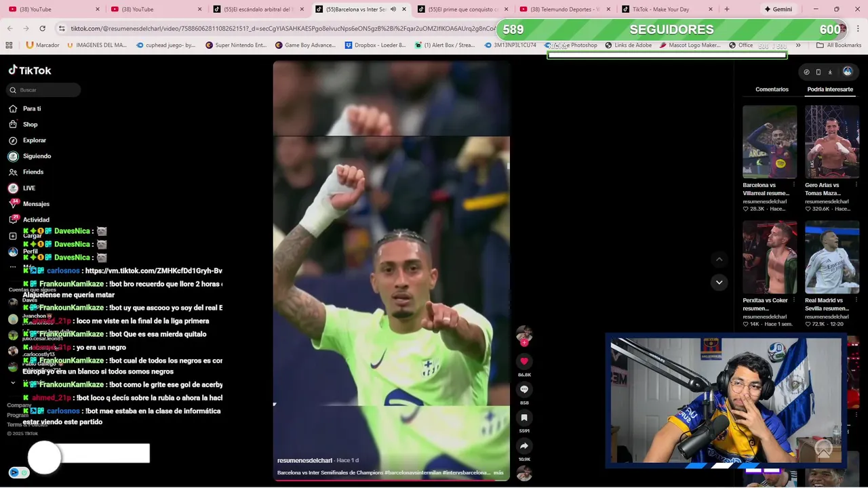Open the Para ti feed

[24, 108]
